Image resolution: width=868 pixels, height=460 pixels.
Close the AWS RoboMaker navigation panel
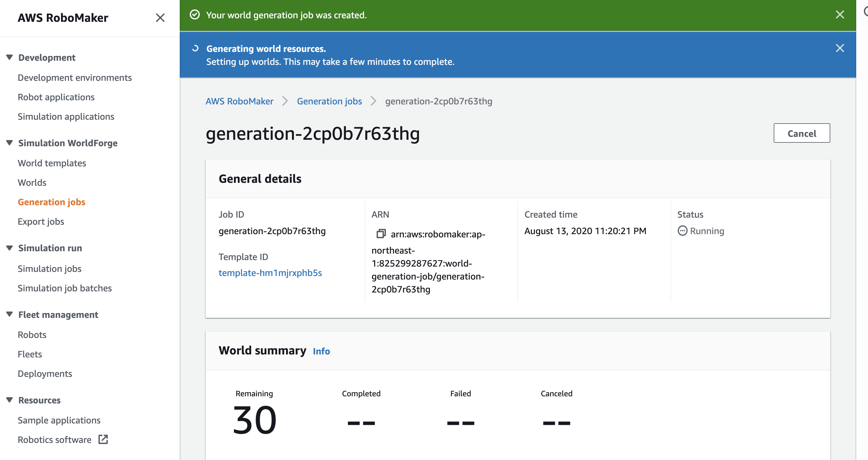click(160, 17)
